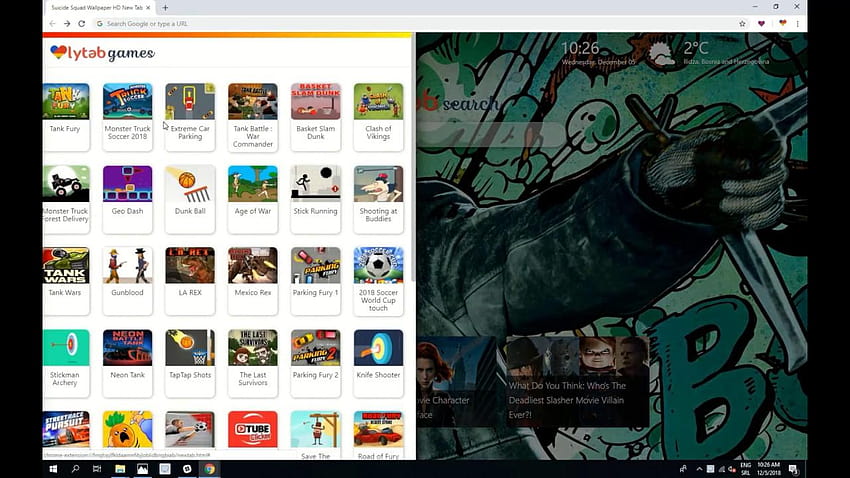Image resolution: width=850 pixels, height=478 pixels.
Task: Go forward using the browser forward arrow
Action: point(67,23)
